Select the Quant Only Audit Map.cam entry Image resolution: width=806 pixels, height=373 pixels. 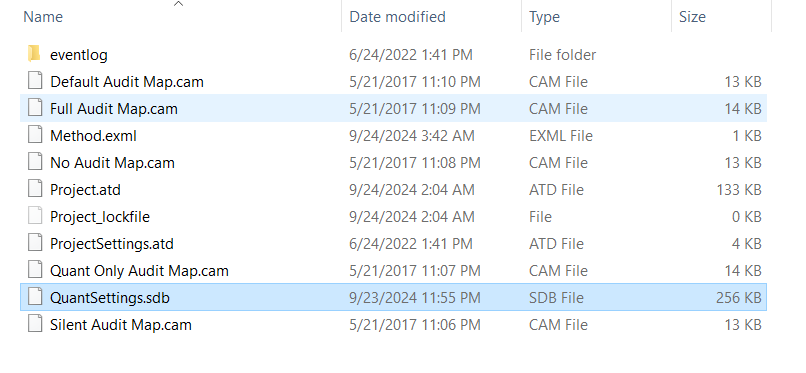tap(139, 271)
